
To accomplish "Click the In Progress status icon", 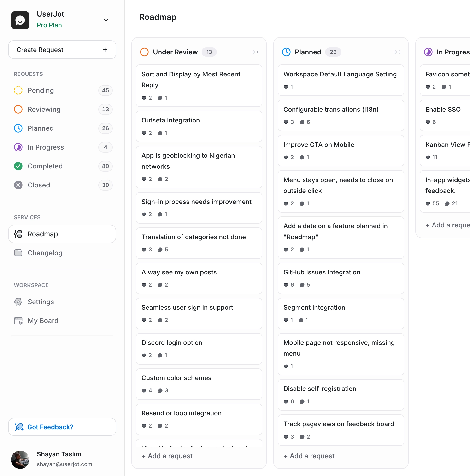I will click(18, 147).
